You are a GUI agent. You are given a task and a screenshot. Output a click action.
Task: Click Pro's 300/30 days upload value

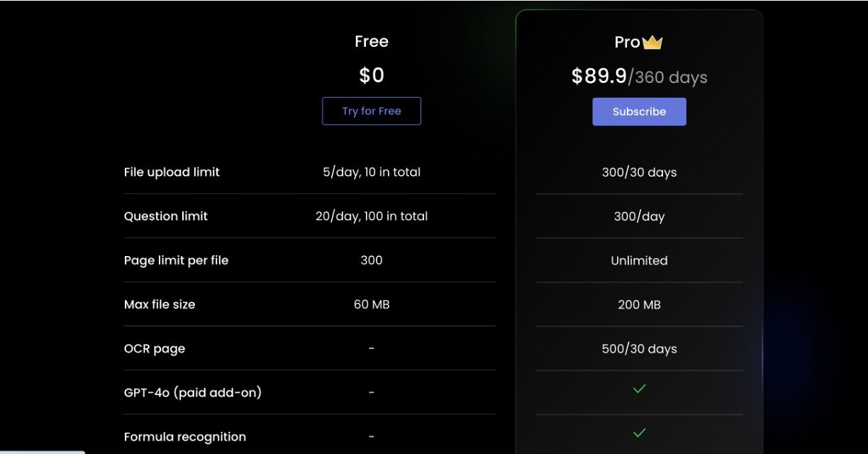point(639,172)
